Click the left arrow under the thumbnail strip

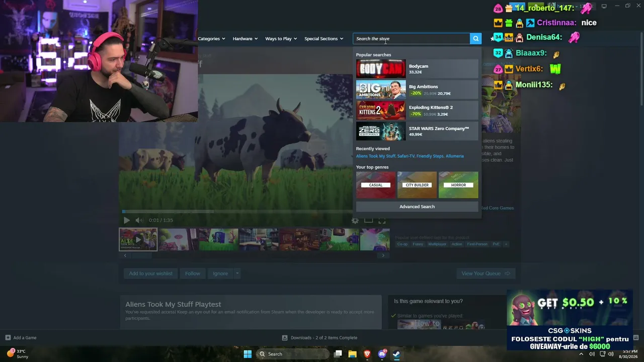(125, 255)
